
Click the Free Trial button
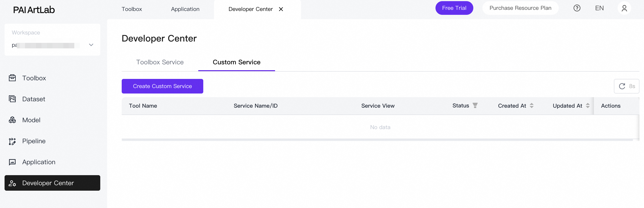454,8
